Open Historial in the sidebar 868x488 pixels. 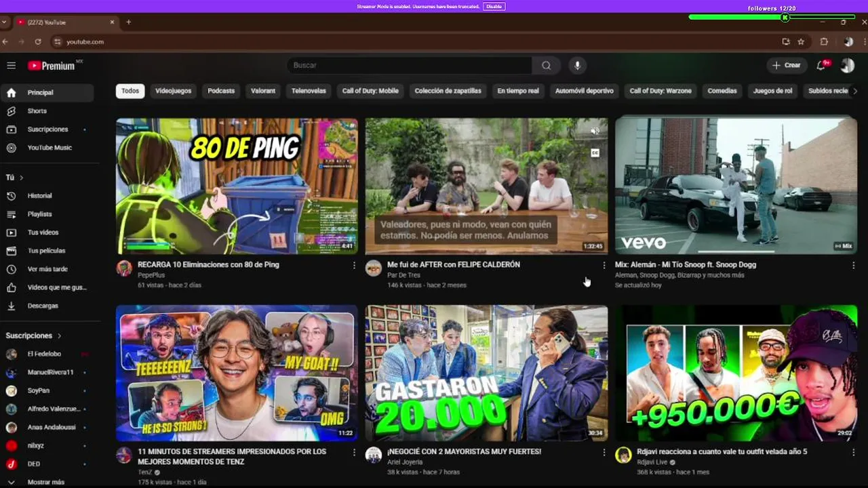(x=47, y=195)
